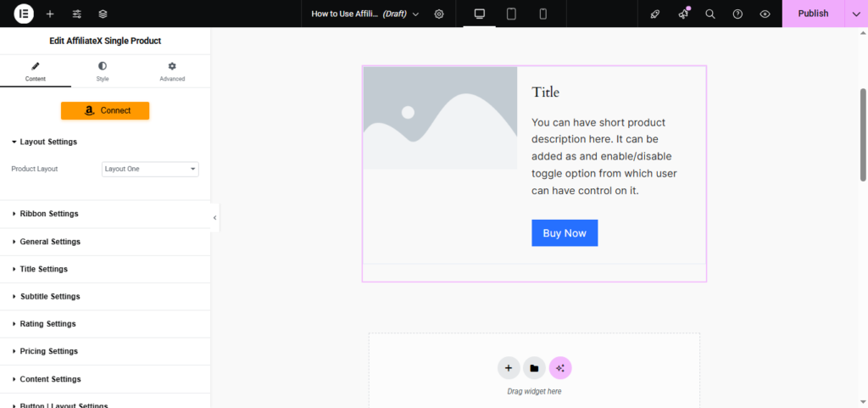Open the folder template library icon

(534, 368)
